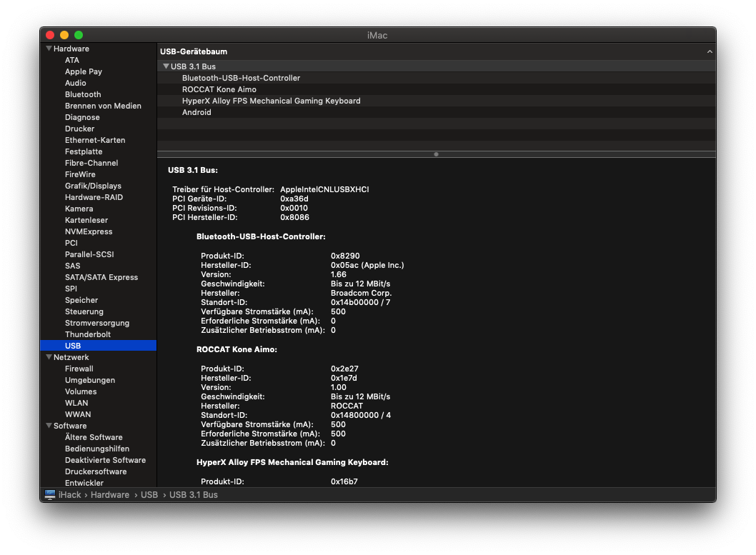Open Grafik/Displays in the sidebar
Viewport: 756px width, 555px height.
pyautogui.click(x=93, y=186)
